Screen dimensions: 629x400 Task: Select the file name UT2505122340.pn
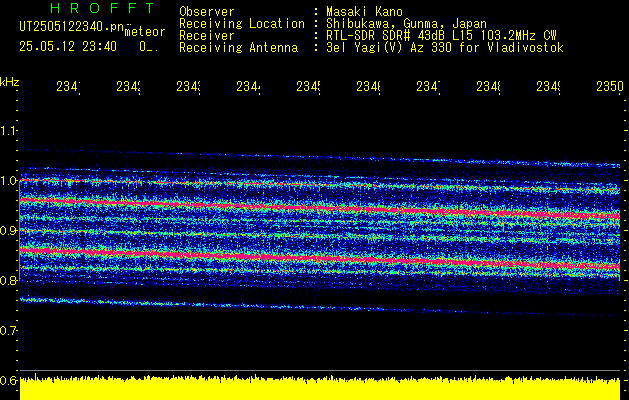click(71, 27)
